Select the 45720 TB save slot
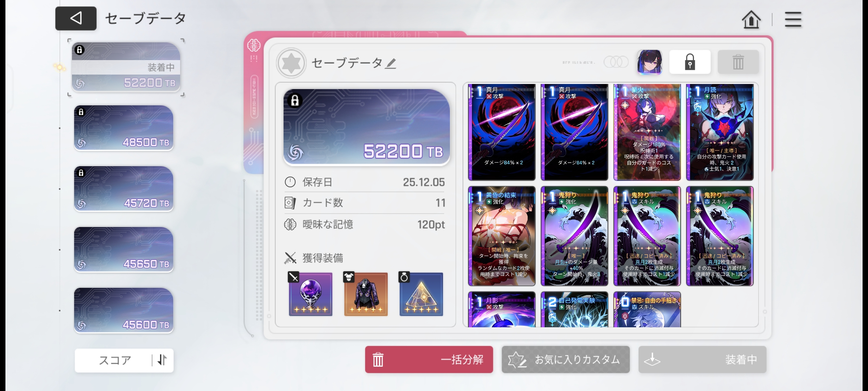This screenshot has height=391, width=868. coord(124,189)
